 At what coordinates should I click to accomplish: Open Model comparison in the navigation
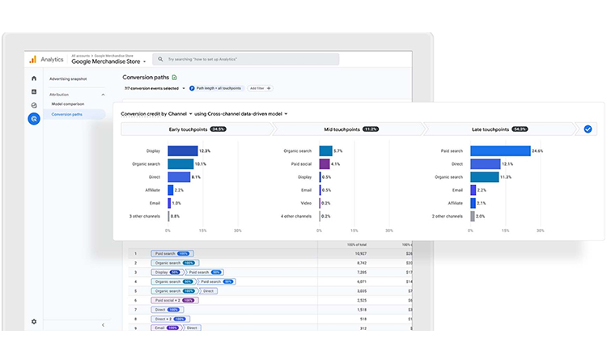69,104
